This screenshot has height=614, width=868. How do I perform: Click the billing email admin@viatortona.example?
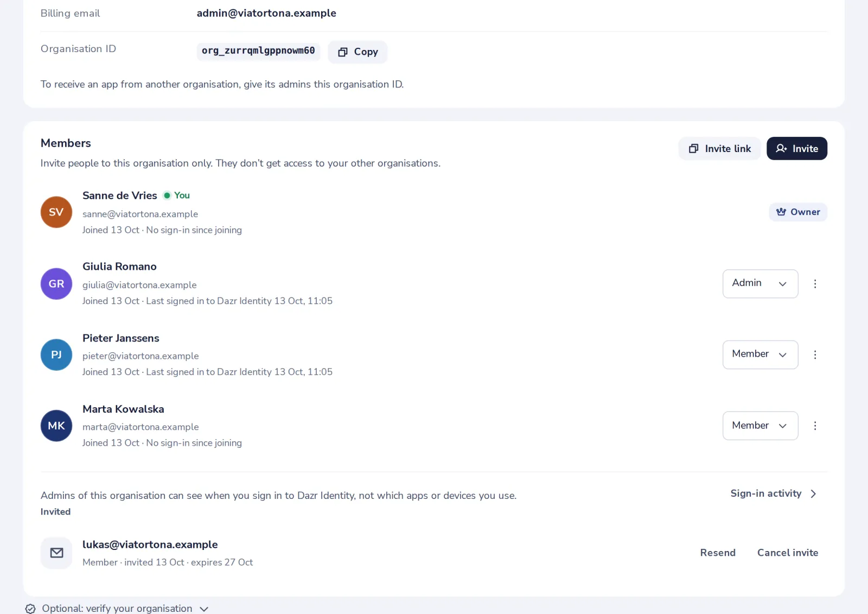[266, 13]
